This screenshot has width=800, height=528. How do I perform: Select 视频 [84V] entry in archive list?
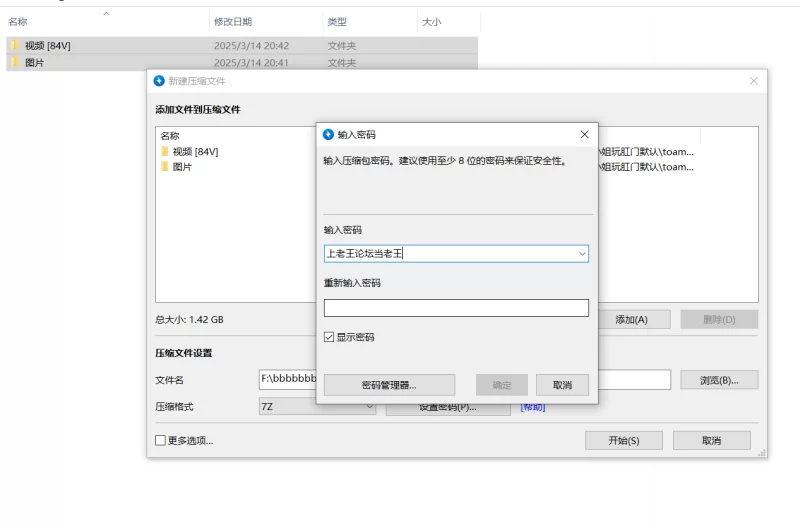(x=195, y=152)
